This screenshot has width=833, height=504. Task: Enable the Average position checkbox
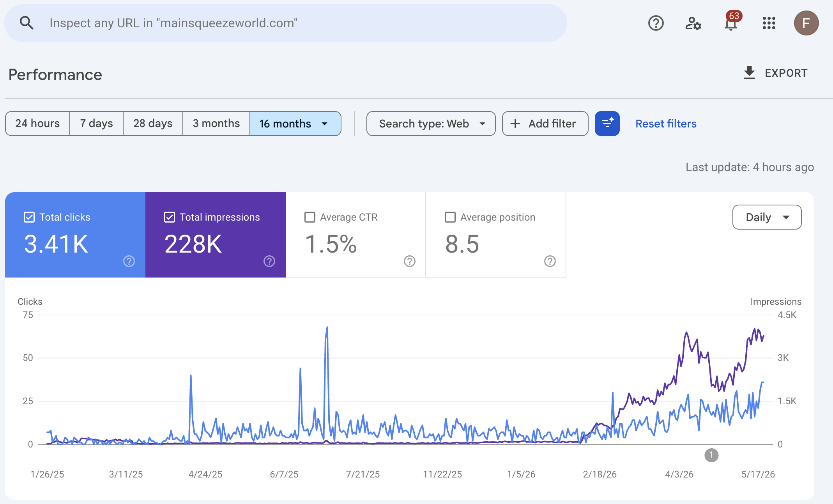(x=450, y=217)
